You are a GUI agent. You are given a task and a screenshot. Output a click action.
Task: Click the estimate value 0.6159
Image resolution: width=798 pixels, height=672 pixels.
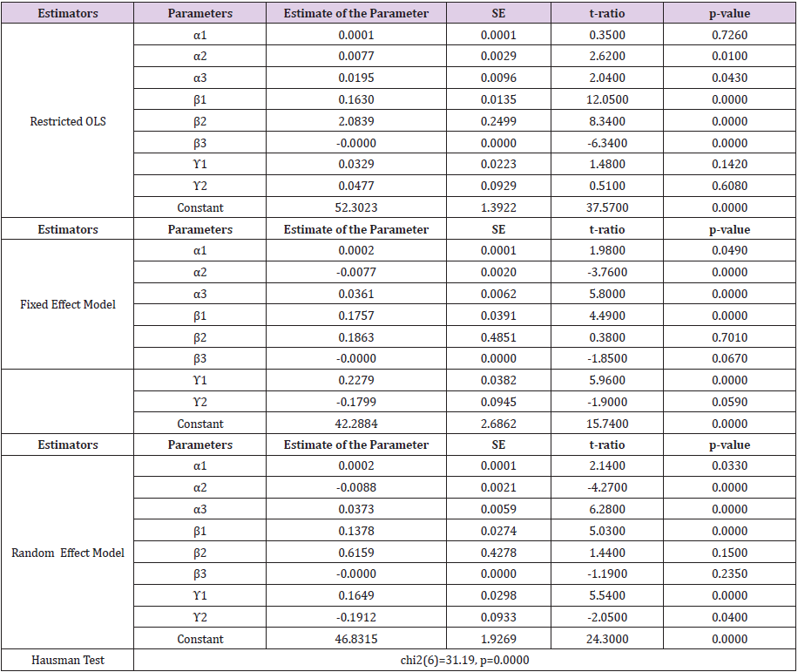[x=356, y=553]
